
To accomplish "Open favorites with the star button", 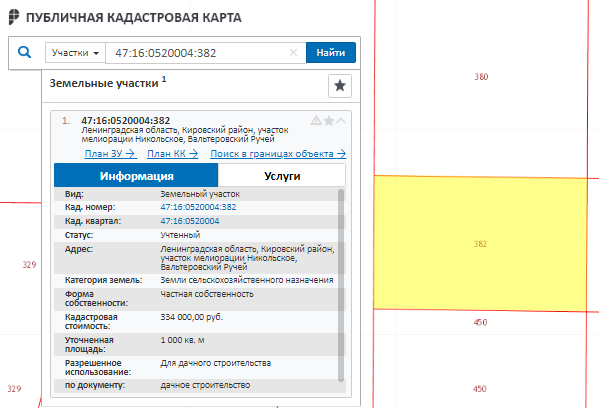I will point(340,86).
